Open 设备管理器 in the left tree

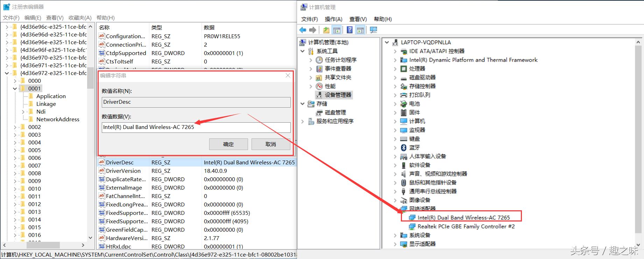pyautogui.click(x=338, y=95)
